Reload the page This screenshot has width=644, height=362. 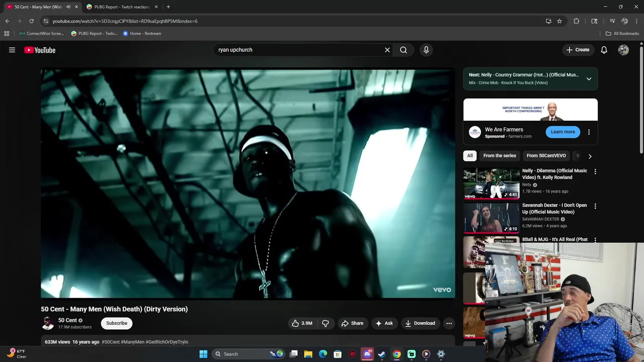(31, 21)
